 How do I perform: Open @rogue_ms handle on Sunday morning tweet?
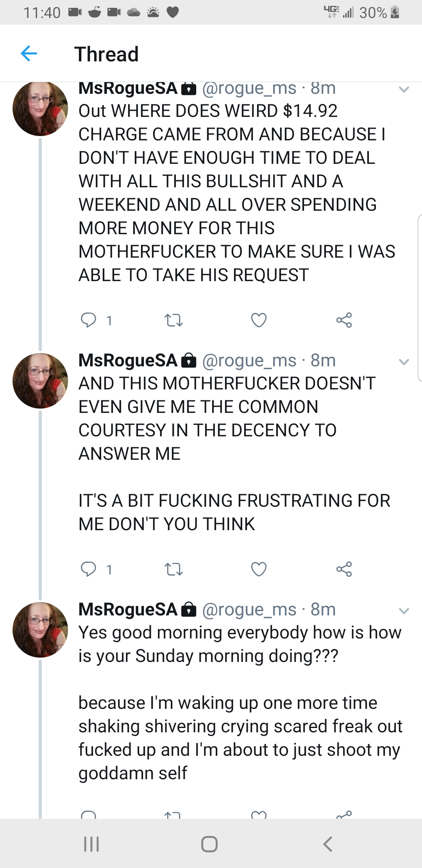click(x=249, y=610)
